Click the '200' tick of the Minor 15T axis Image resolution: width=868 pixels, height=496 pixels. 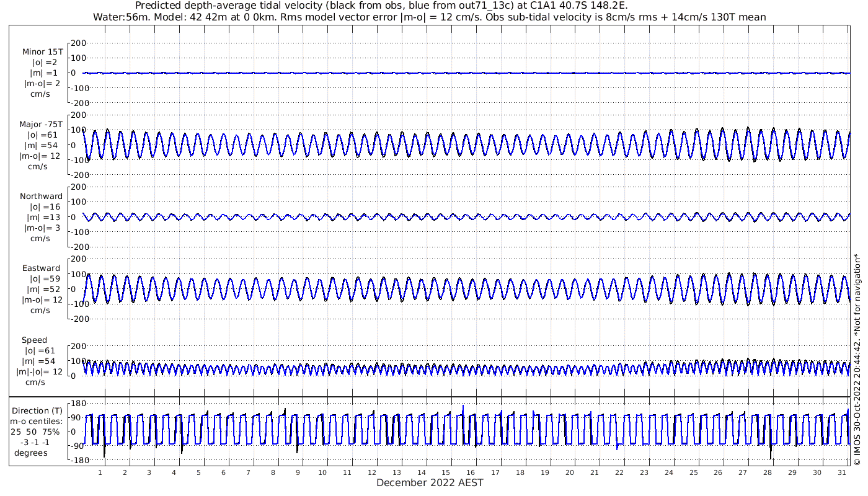[x=77, y=43]
